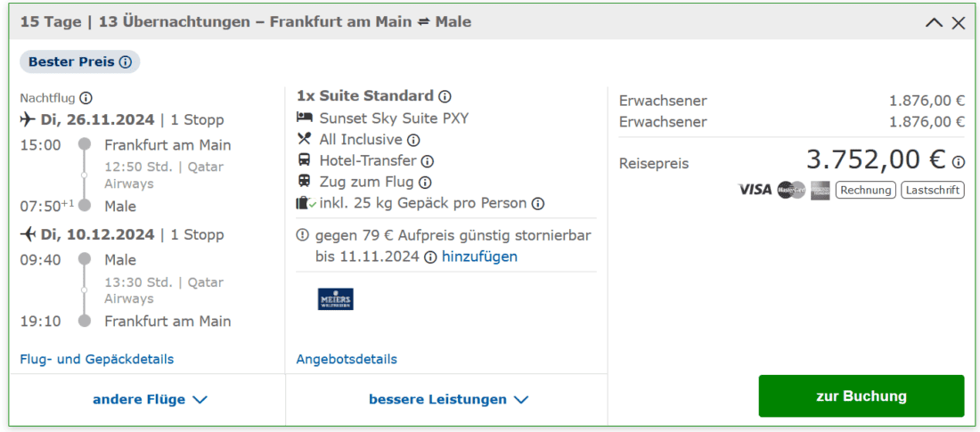The image size is (980, 432).
Task: Show All Inclusive info icon details
Action: pyautogui.click(x=413, y=140)
